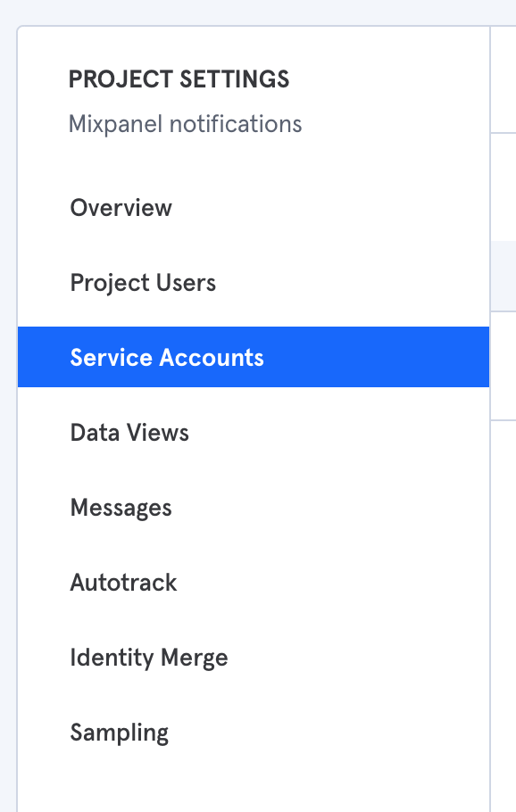Image resolution: width=516 pixels, height=812 pixels.
Task: Click the Mixpanel notifications project name
Action: 185,124
